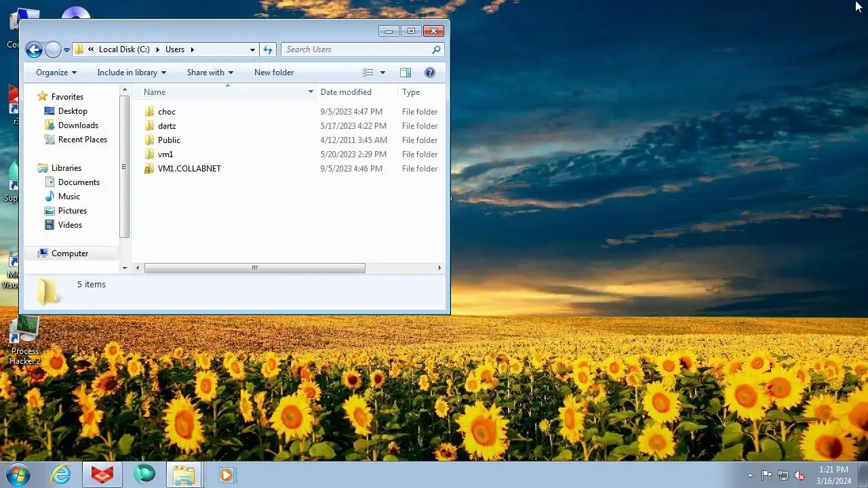
Task: Open the view options dropdown arrow
Action: click(x=382, y=73)
